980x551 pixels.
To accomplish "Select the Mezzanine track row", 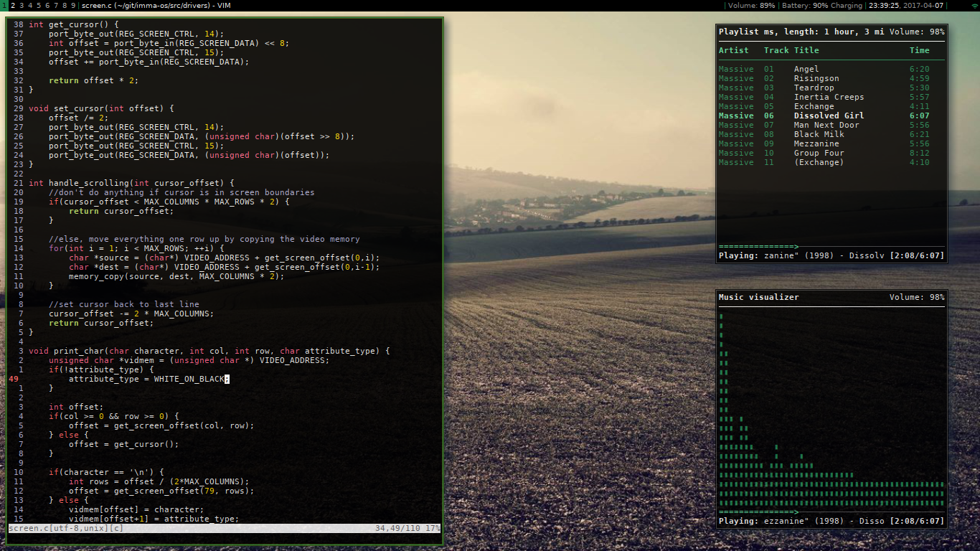I will 831,143.
